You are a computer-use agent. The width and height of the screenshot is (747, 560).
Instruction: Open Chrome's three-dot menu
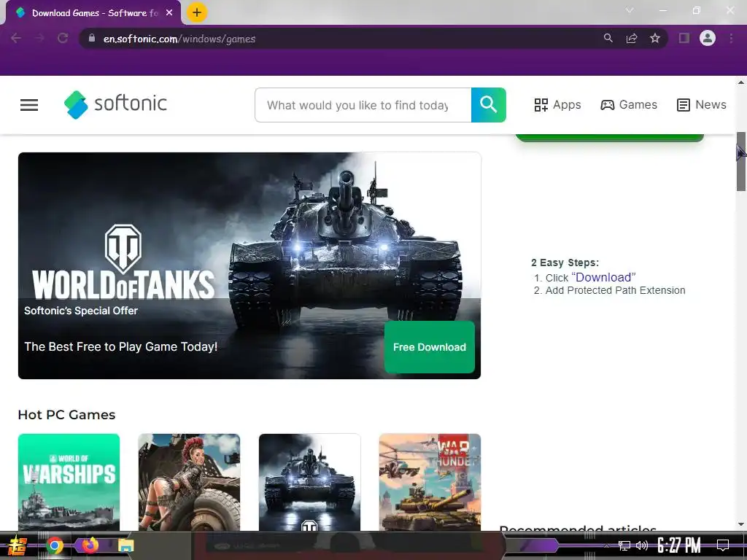pyautogui.click(x=731, y=38)
